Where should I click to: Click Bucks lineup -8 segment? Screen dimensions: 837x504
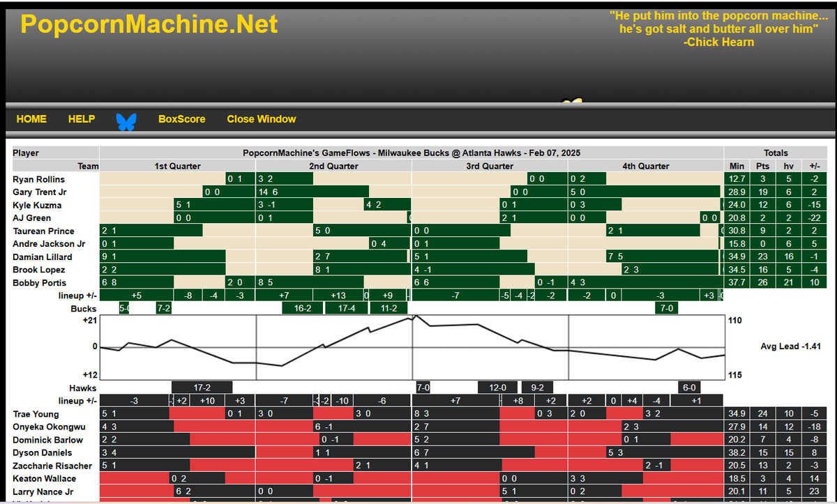188,296
